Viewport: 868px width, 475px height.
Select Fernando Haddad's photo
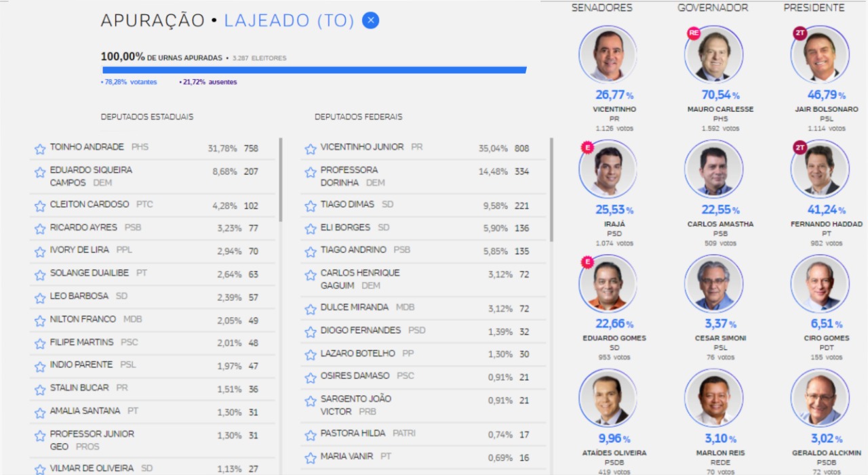pyautogui.click(x=819, y=169)
